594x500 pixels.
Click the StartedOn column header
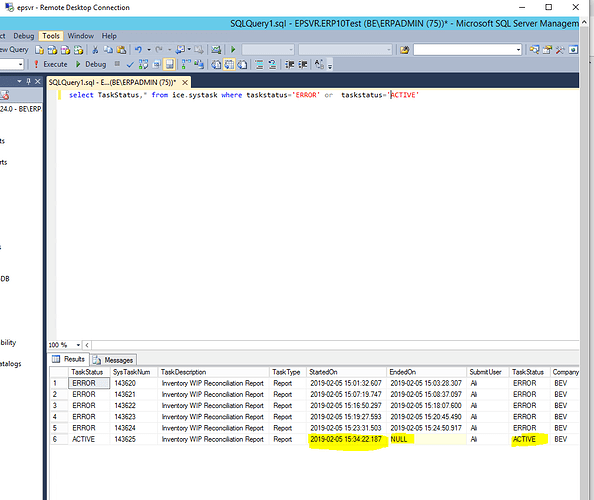pos(347,372)
